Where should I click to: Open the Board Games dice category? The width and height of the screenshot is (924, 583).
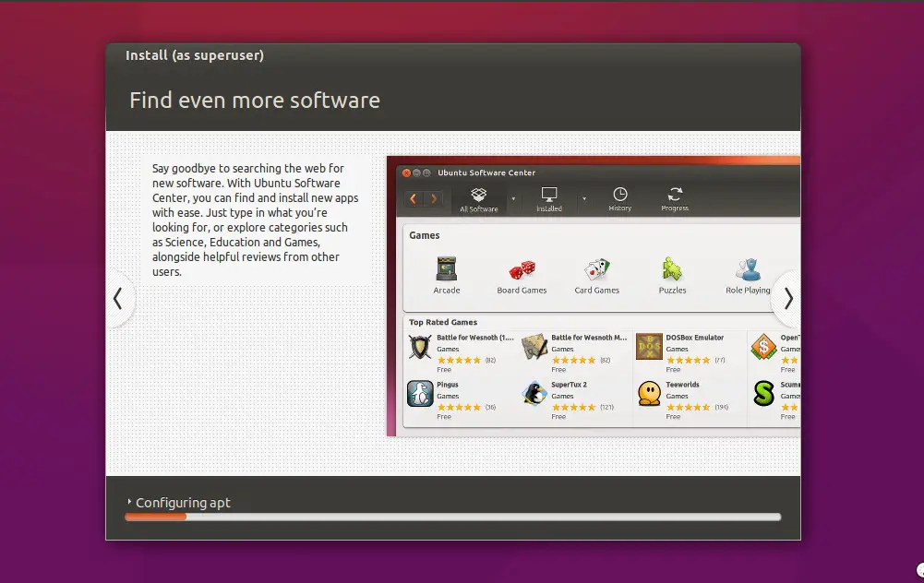tap(522, 276)
